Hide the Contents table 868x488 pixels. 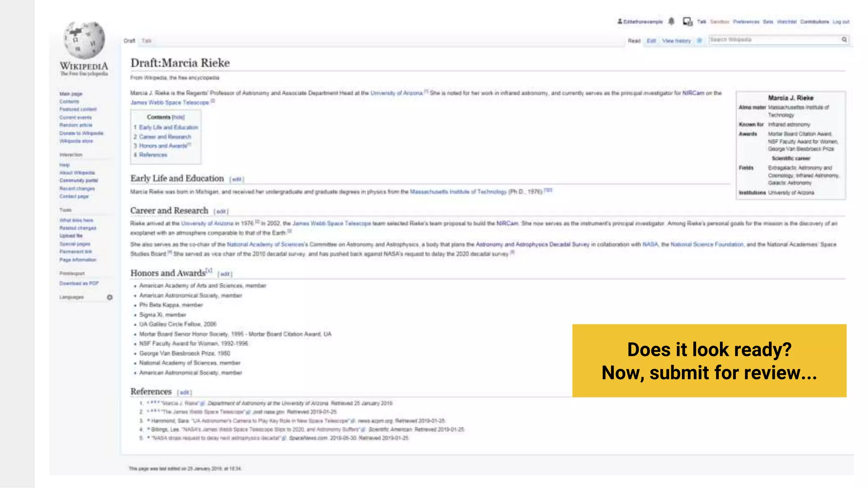(x=178, y=117)
